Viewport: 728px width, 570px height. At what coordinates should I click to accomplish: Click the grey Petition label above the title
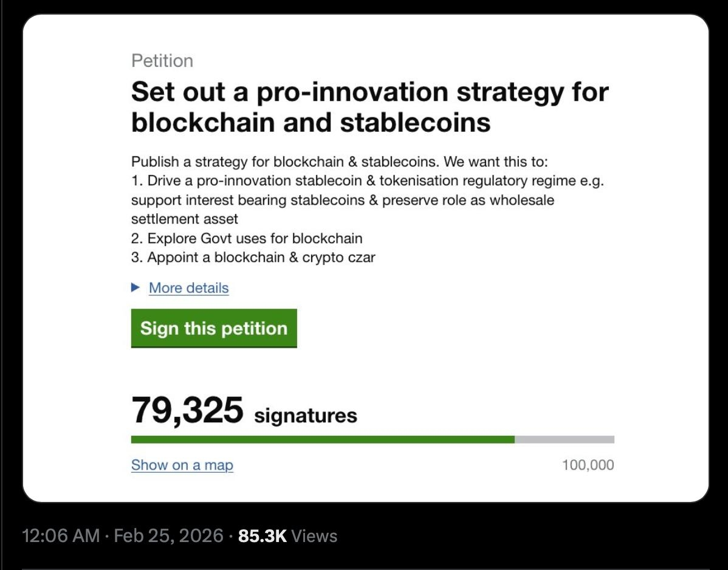[162, 61]
